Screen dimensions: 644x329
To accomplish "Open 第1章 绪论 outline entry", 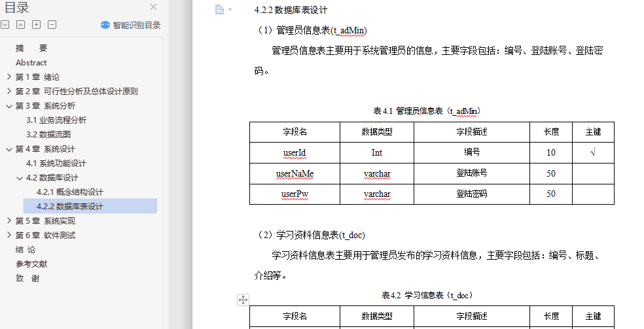I will 37,77.
